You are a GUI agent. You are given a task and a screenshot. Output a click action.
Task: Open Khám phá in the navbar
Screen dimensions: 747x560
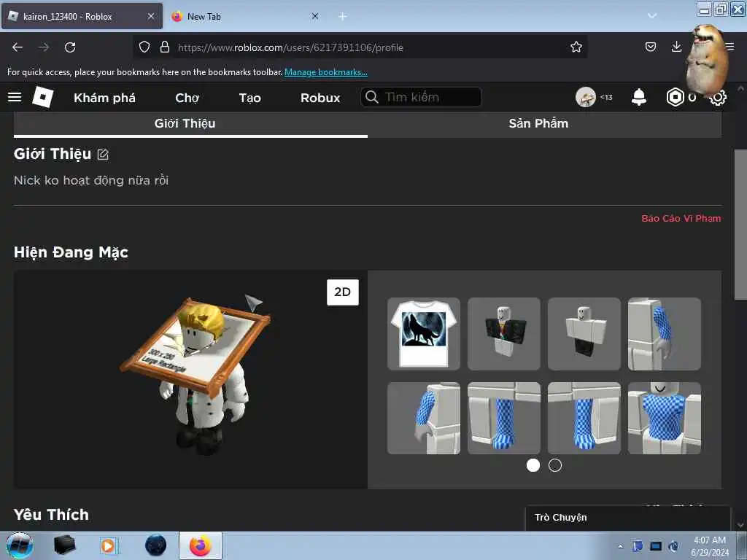click(x=105, y=98)
